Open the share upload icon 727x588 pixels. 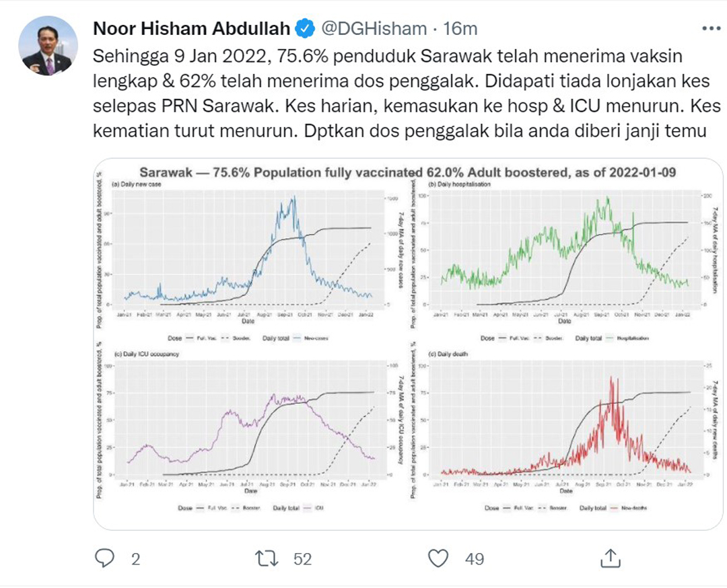611,558
